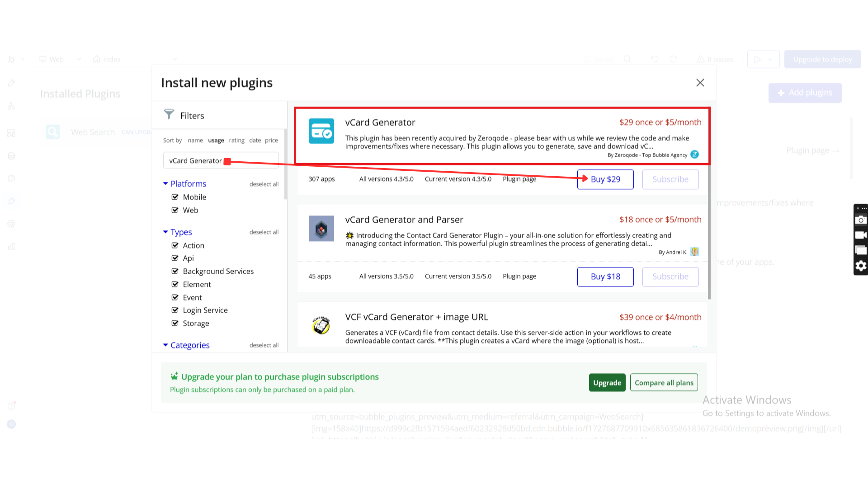868x488 pixels.
Task: Click the plugin results vertical scrollbar
Action: tap(709, 226)
